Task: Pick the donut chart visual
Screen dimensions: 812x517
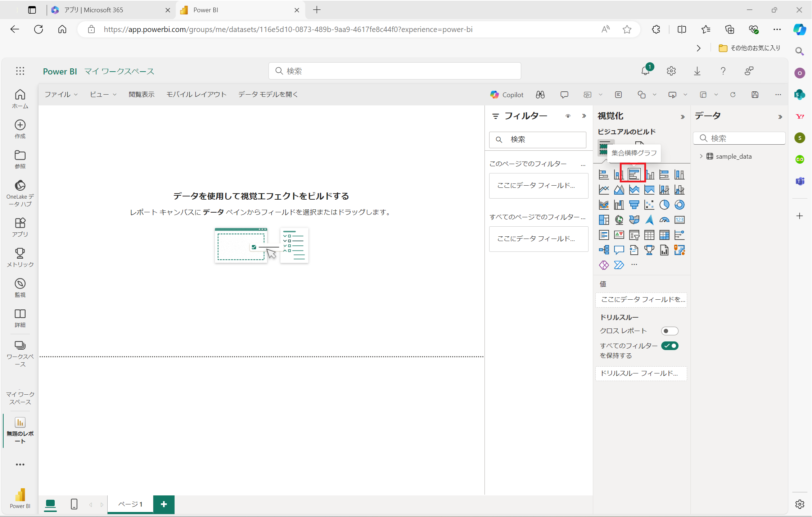Action: (679, 205)
